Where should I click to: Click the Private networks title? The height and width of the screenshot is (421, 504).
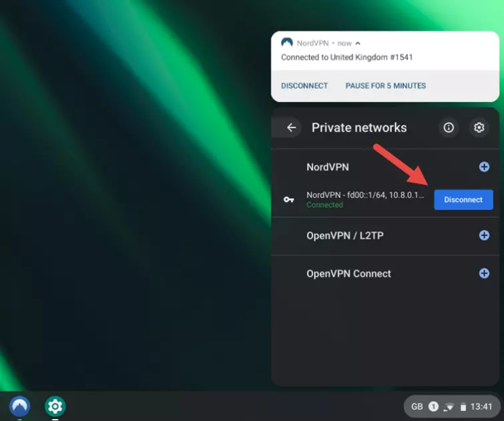pos(359,128)
